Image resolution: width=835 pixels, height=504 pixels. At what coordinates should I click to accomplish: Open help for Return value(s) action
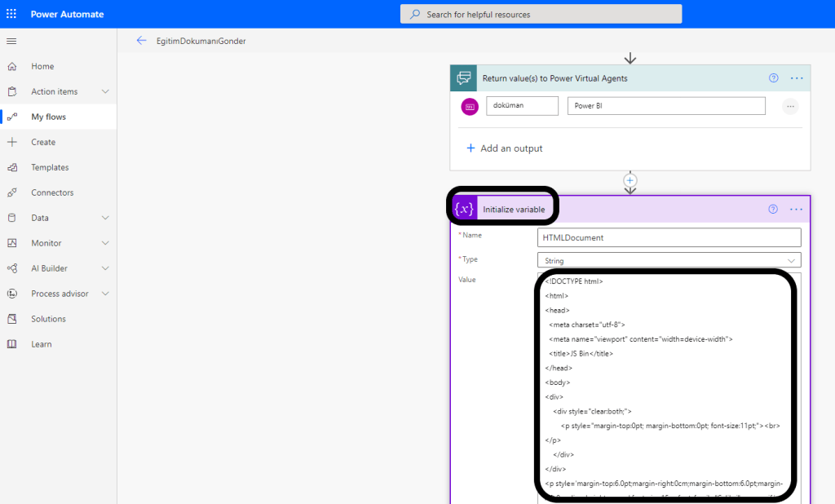tap(773, 78)
